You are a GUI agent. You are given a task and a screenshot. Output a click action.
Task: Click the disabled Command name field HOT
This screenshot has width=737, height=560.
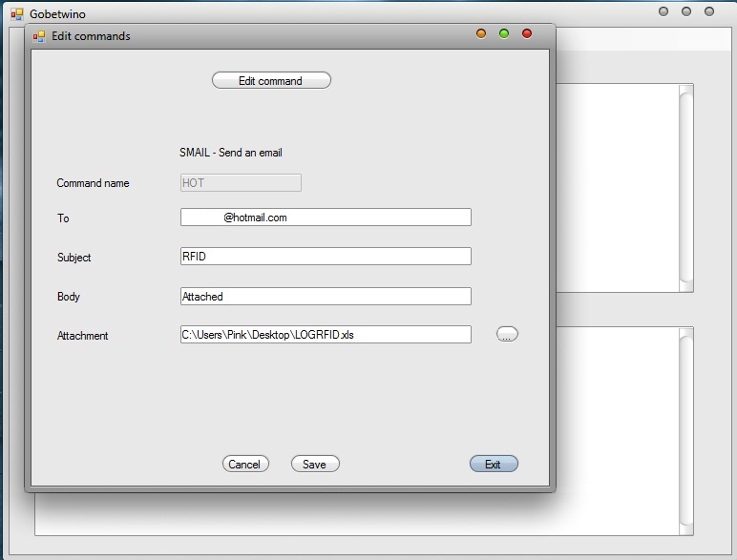pos(241,183)
